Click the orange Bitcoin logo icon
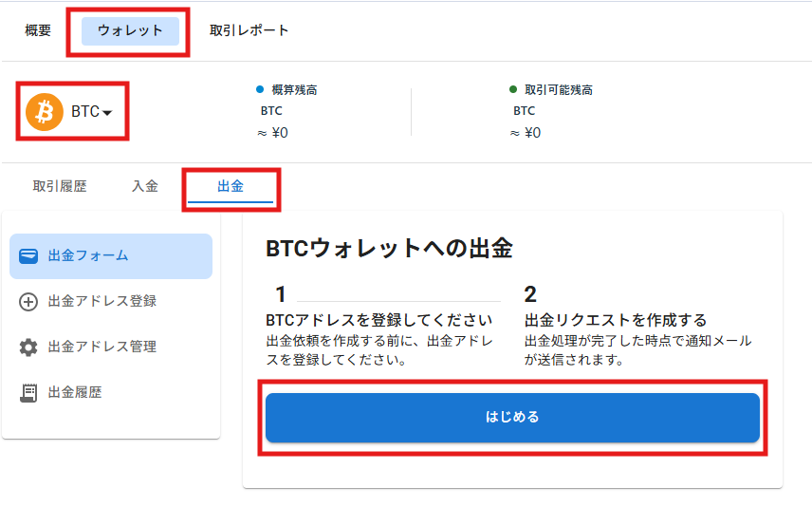This screenshot has width=812, height=507. 45,112
